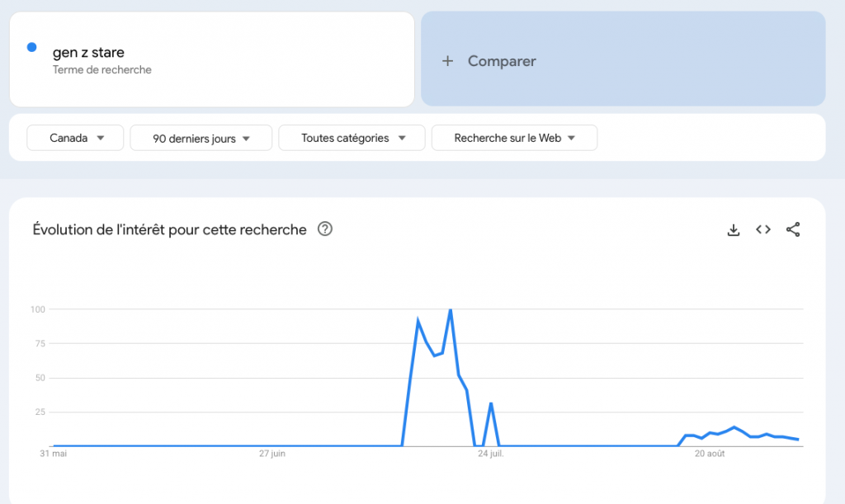Click the "27 juin" axis date label

271,454
